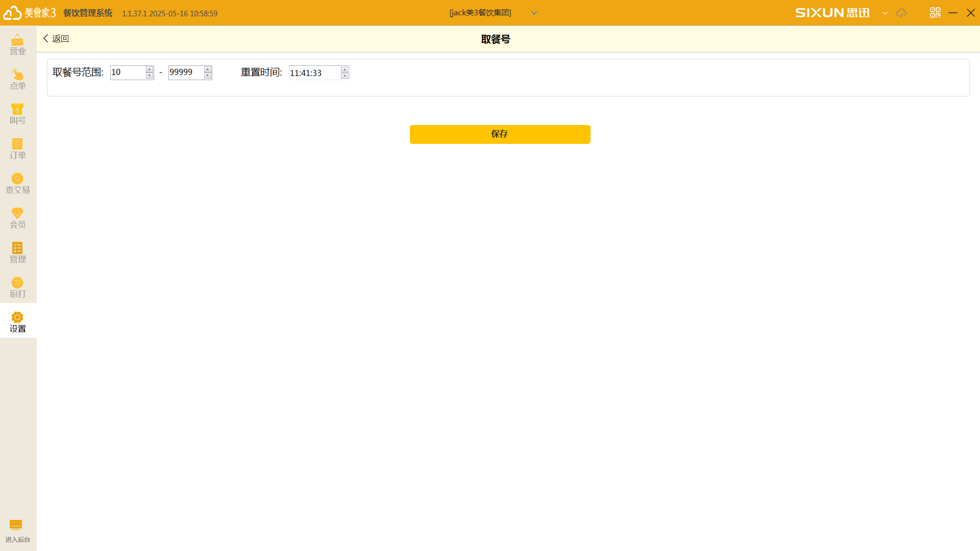Open the QR code icon
The height and width of the screenshot is (551, 980).
click(935, 13)
